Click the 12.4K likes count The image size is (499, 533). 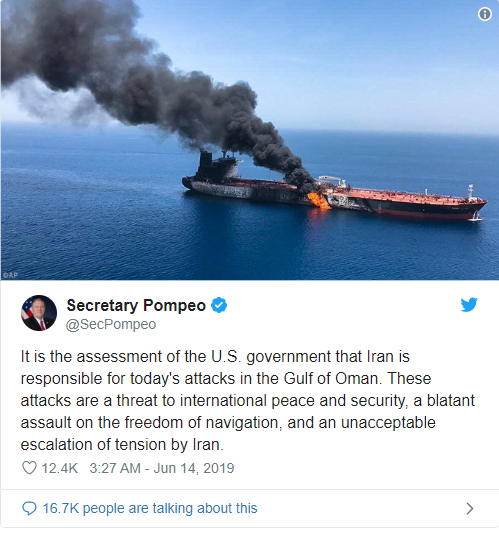tap(60, 468)
